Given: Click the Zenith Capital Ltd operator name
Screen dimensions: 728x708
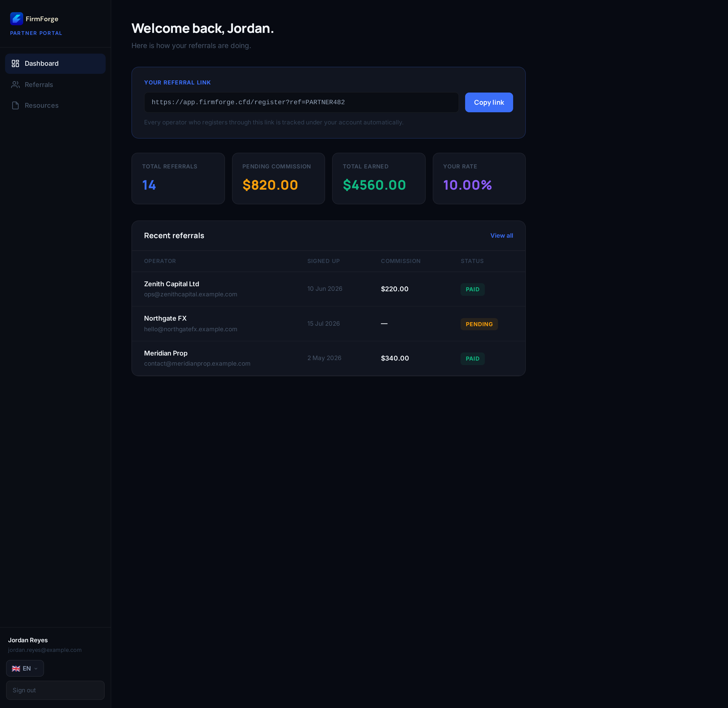Looking at the screenshot, I should tap(171, 284).
